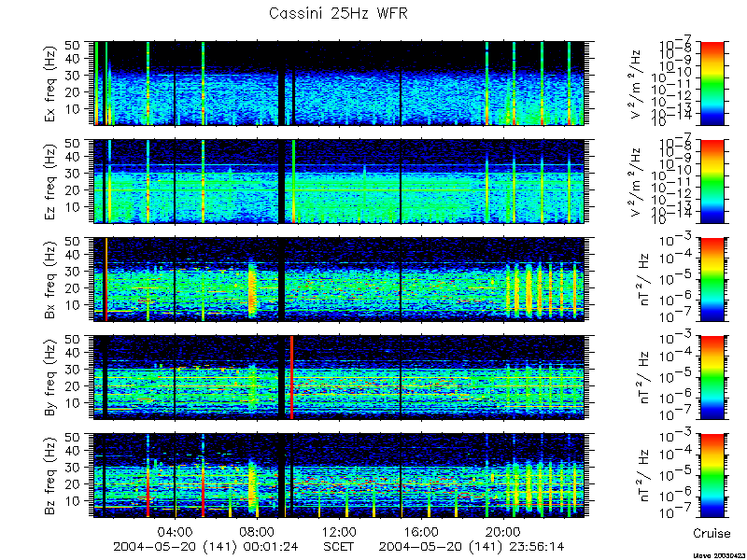The image size is (747, 560).
Task: Click the end time "2004-05-20 (141) 23:56:14"
Action: coord(472,546)
